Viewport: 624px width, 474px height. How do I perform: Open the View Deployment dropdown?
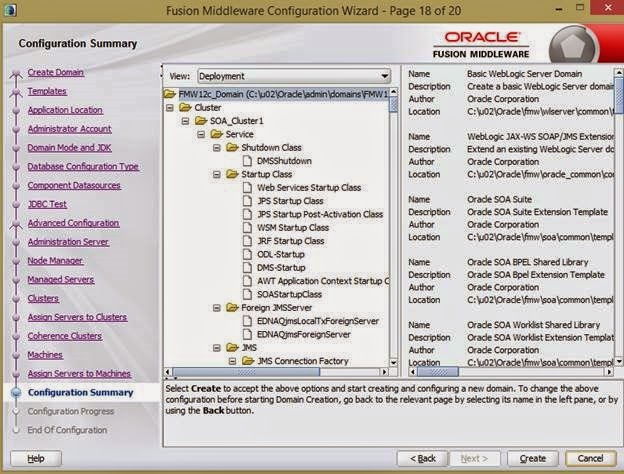[294, 76]
